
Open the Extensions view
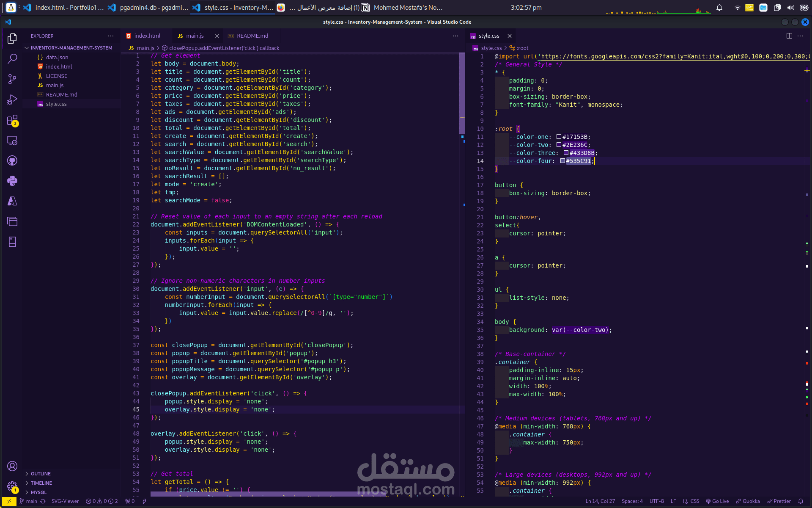12,120
